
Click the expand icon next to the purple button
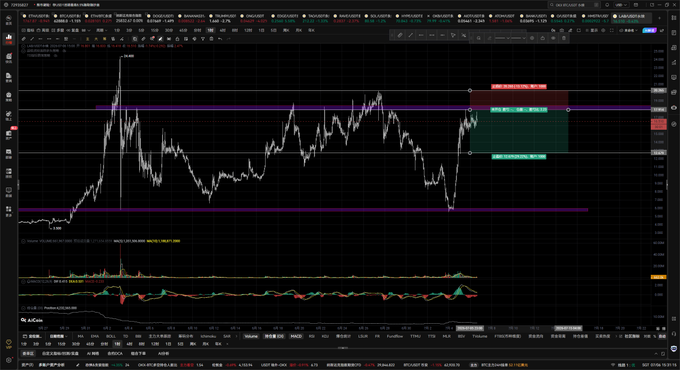(x=662, y=30)
